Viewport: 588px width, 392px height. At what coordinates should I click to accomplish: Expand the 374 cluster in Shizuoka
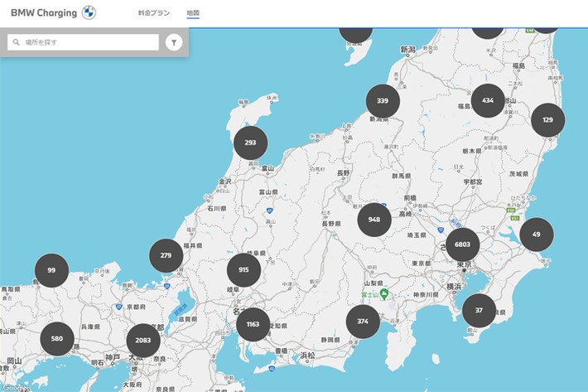[x=363, y=322]
